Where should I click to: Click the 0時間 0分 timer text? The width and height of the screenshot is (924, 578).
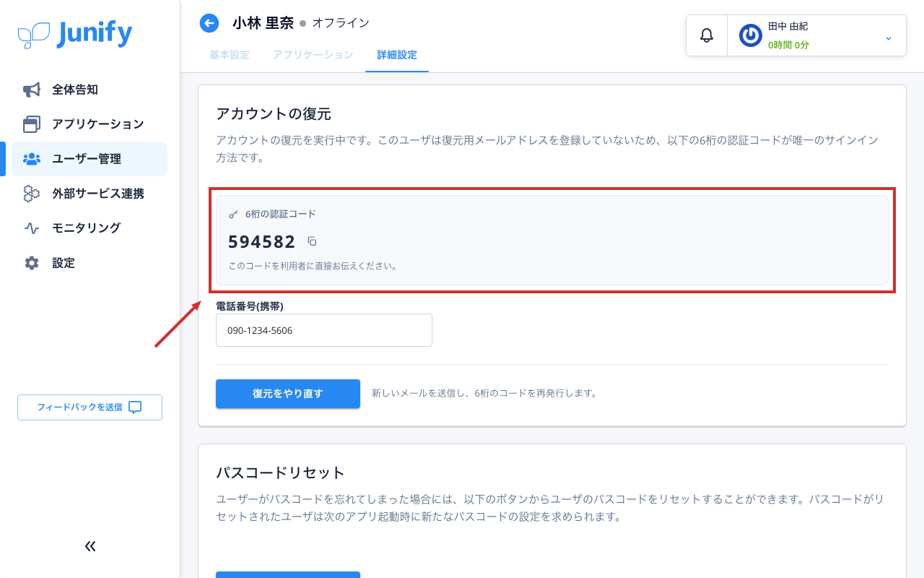788,45
